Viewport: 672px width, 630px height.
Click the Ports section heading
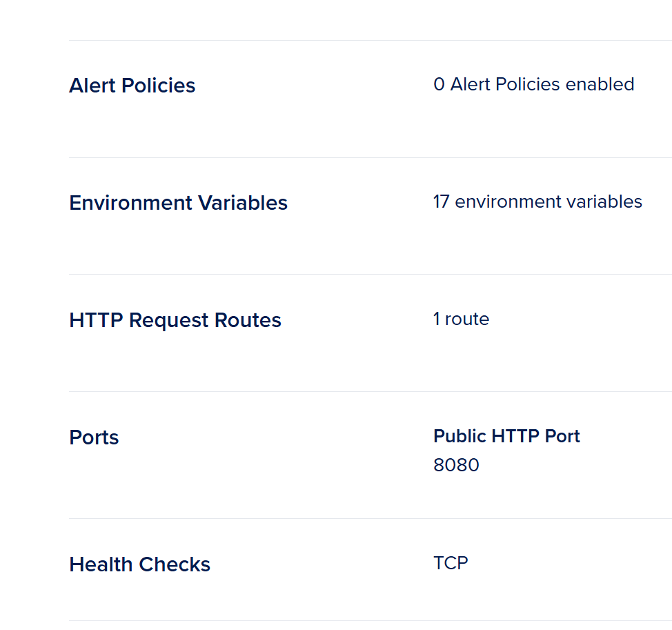(94, 437)
